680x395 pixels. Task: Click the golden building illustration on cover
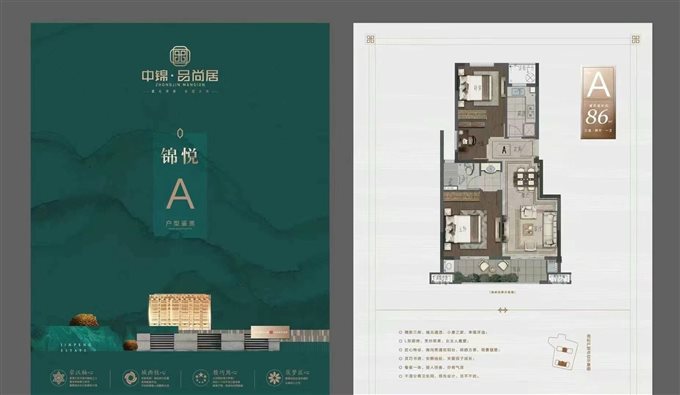point(180,312)
